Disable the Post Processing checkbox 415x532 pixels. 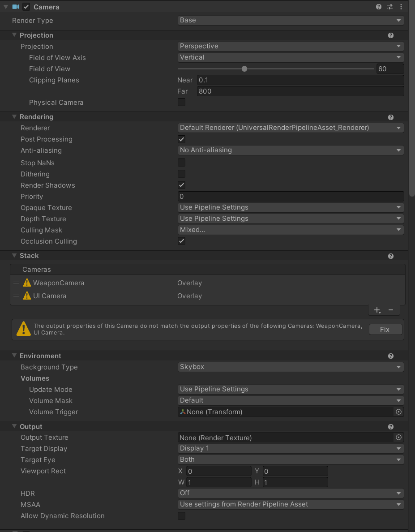tap(181, 139)
